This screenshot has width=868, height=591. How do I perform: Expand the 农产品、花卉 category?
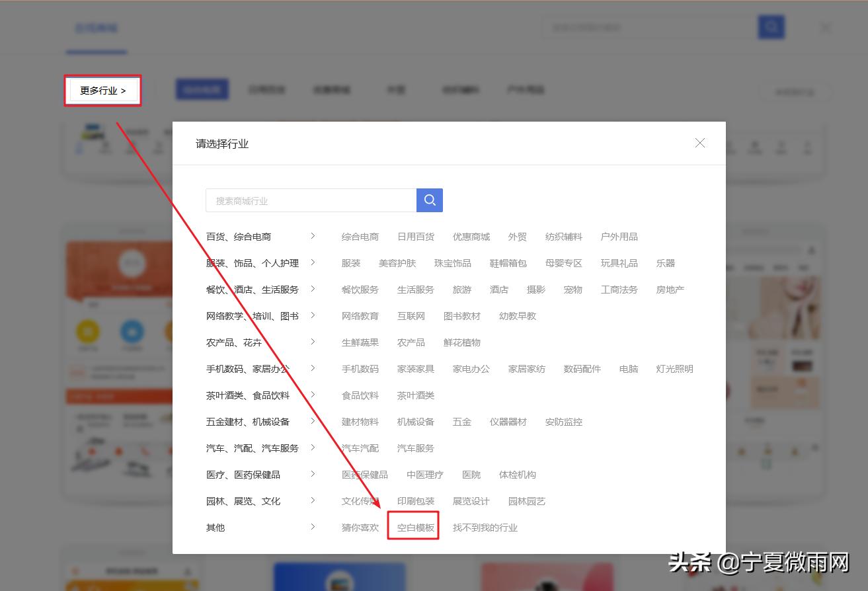tap(312, 342)
